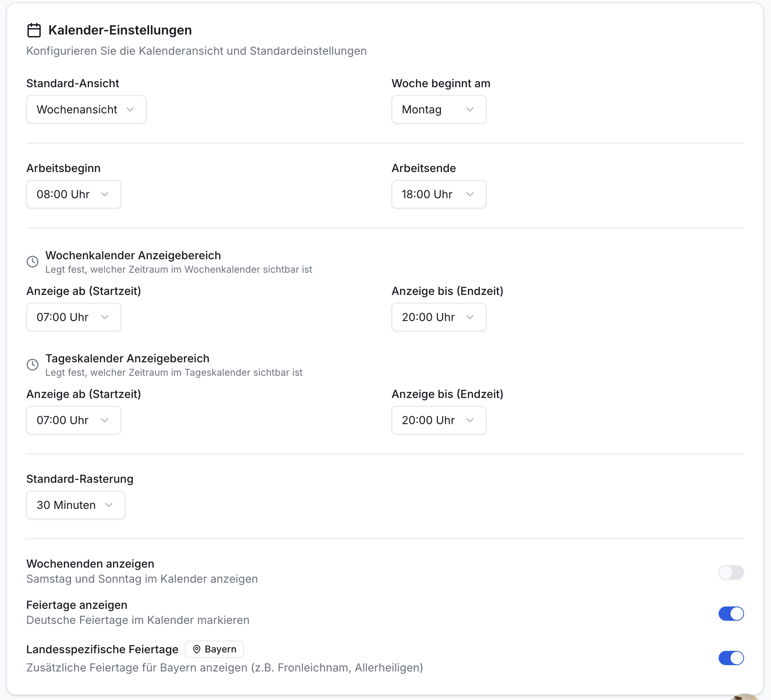Image resolution: width=771 pixels, height=700 pixels.
Task: Click the clock icon next to Wochenkalender Anzeigebereich
Action: (33, 262)
